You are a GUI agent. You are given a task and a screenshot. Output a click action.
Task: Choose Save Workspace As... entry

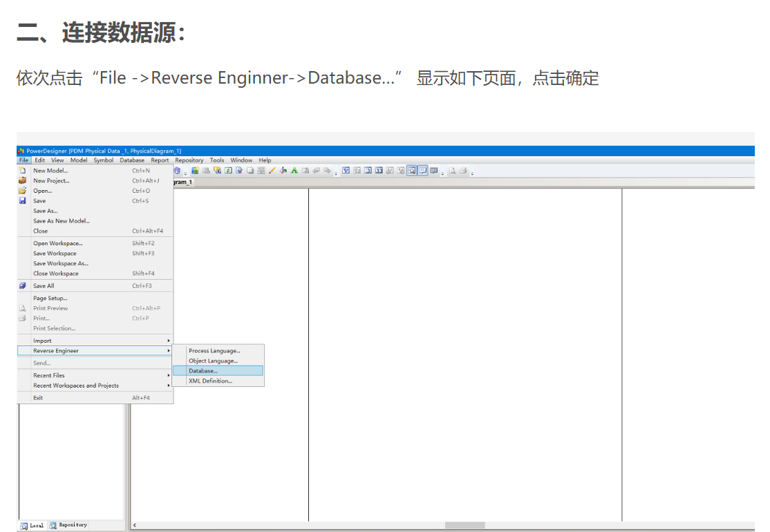pyautogui.click(x=94, y=263)
